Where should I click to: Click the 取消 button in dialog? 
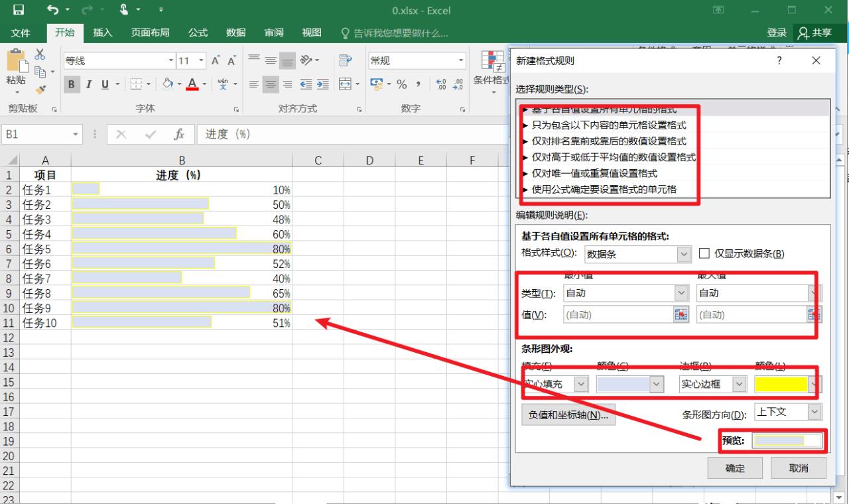tap(799, 468)
